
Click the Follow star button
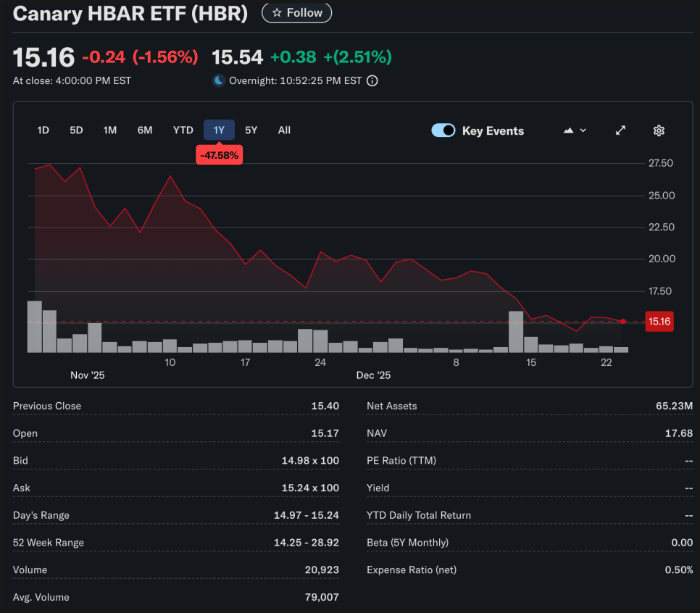click(296, 13)
